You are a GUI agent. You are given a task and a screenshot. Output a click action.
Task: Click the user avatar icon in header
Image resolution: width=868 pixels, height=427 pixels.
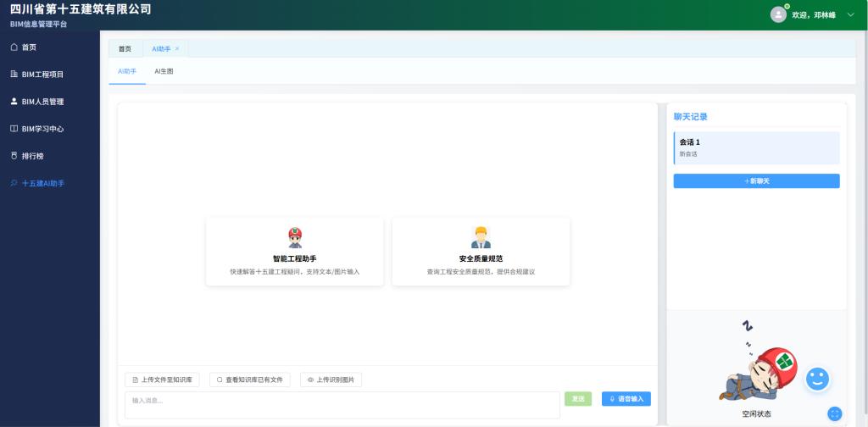pos(778,14)
